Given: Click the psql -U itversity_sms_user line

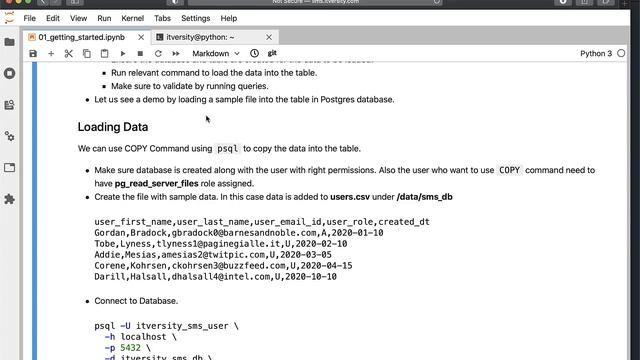Looking at the screenshot, I should (x=167, y=326).
